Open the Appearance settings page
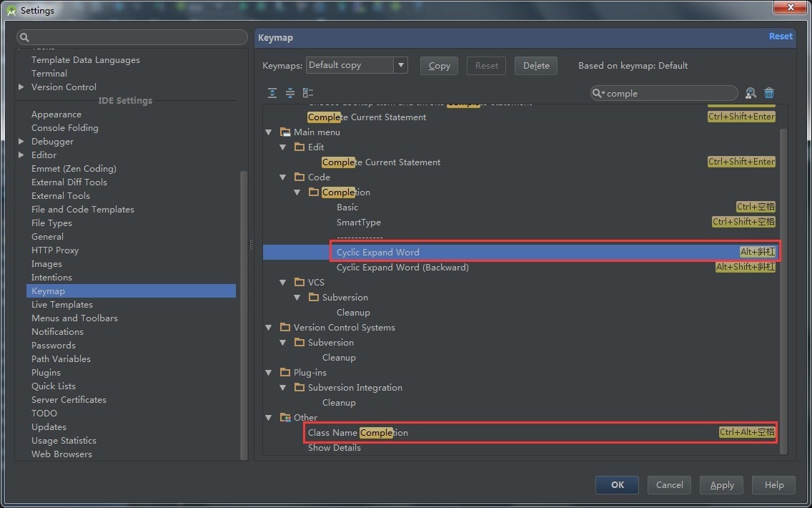The image size is (812, 508). 56,114
